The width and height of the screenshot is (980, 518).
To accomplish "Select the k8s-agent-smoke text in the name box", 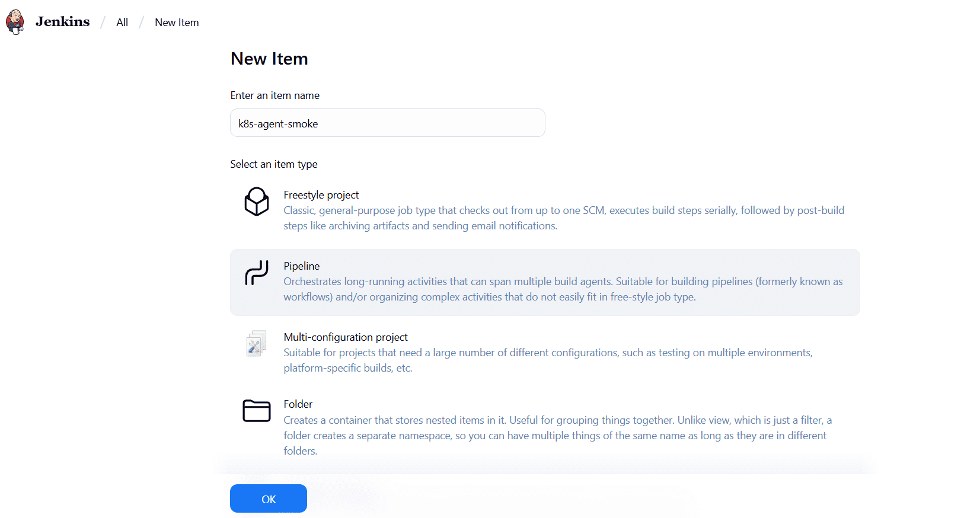I will click(x=279, y=123).
